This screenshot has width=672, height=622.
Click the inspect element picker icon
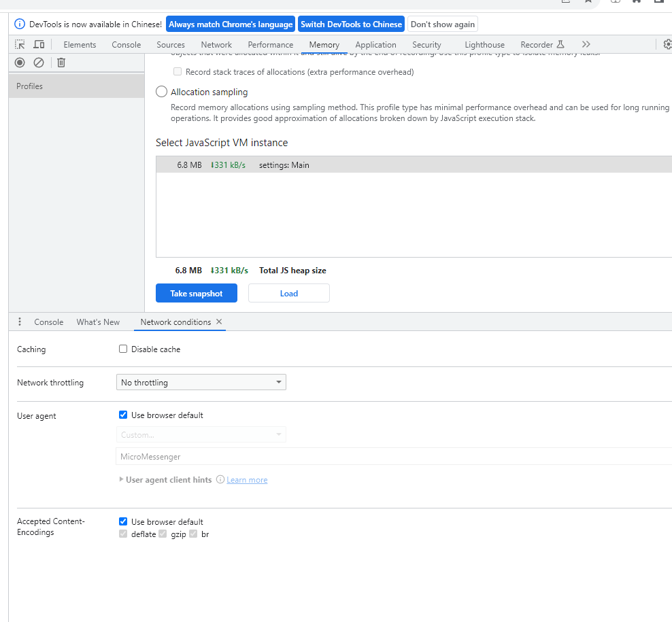(20, 44)
